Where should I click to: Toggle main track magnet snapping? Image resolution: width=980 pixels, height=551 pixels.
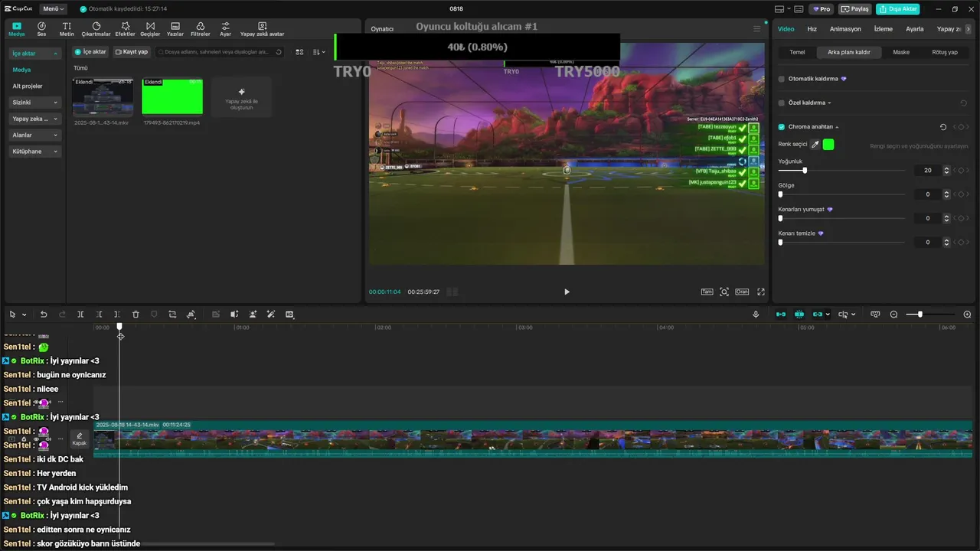coord(781,315)
